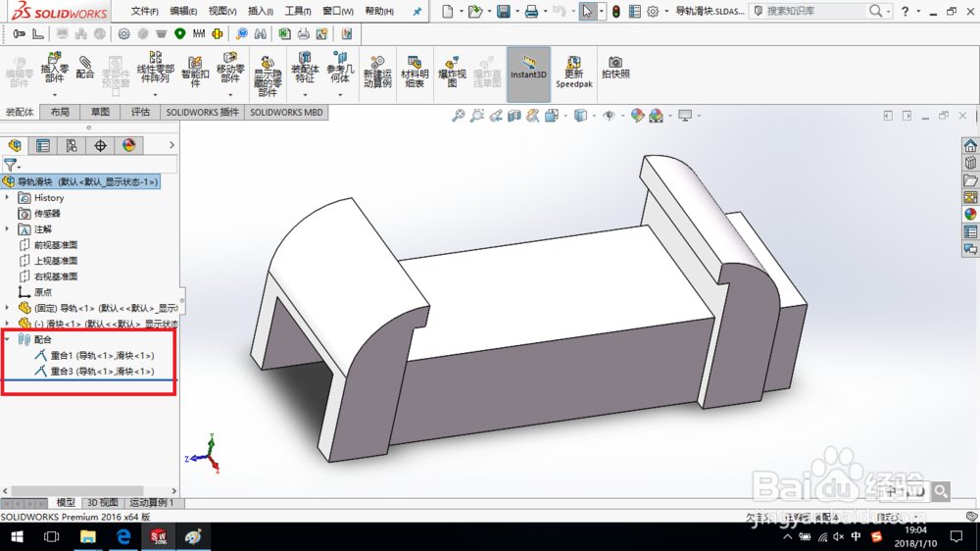
Task: Switch to 运动算例 1 bottom tab
Action: [x=152, y=502]
